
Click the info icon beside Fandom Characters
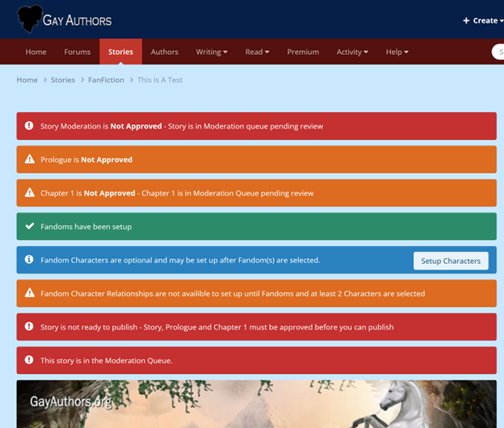point(29,260)
